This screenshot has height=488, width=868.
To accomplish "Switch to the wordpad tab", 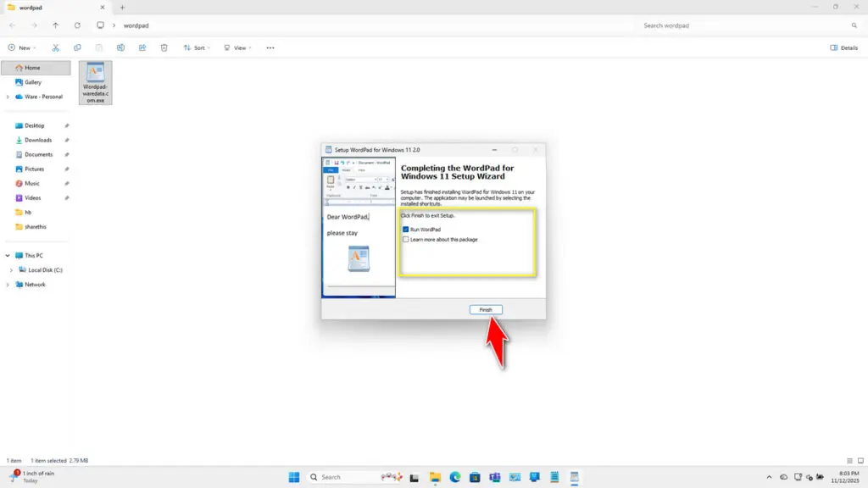I will (x=51, y=7).
